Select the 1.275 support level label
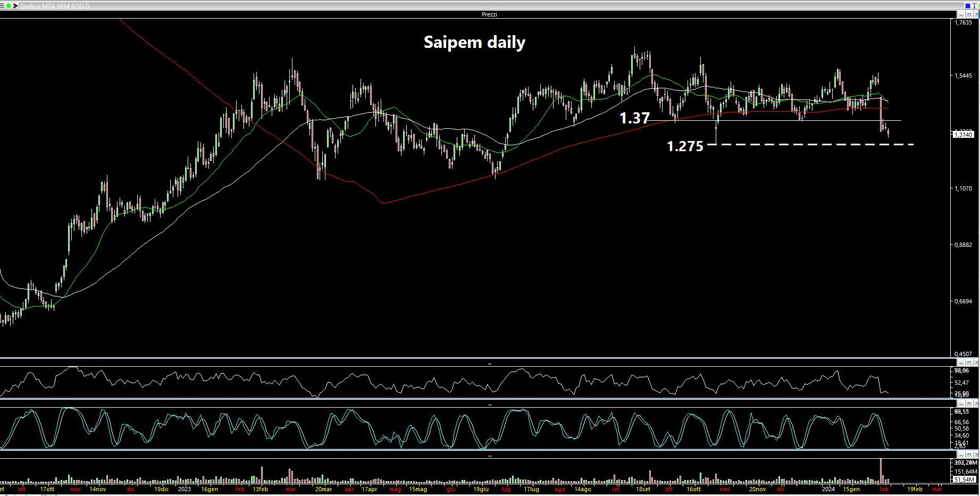980x496 pixels. click(x=685, y=146)
